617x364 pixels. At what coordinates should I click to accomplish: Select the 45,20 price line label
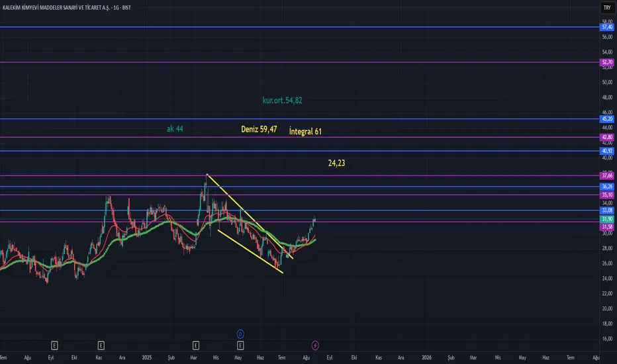click(607, 119)
